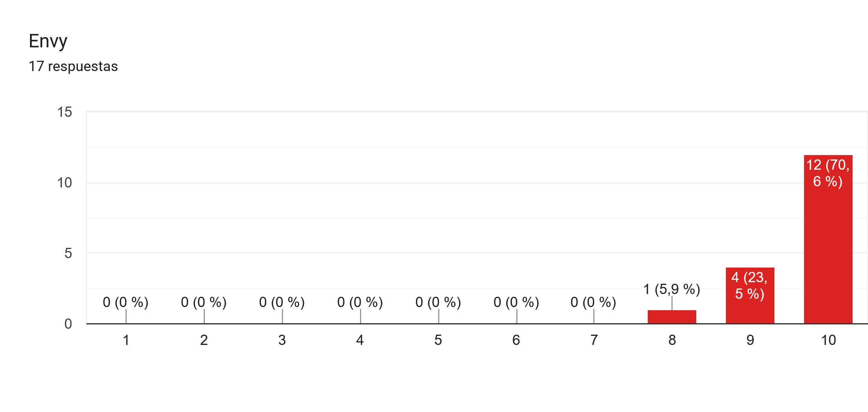
Task: Click the 0 (0 %) label above 1
Action: (x=126, y=302)
